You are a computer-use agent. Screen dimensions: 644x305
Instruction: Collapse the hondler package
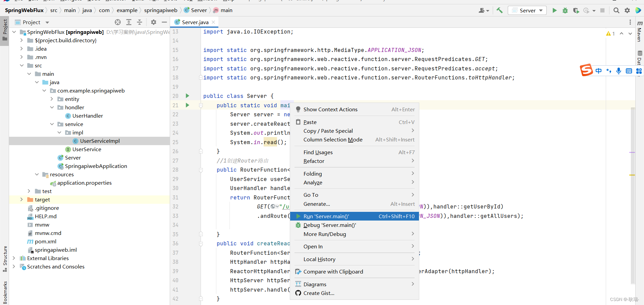[x=52, y=107]
